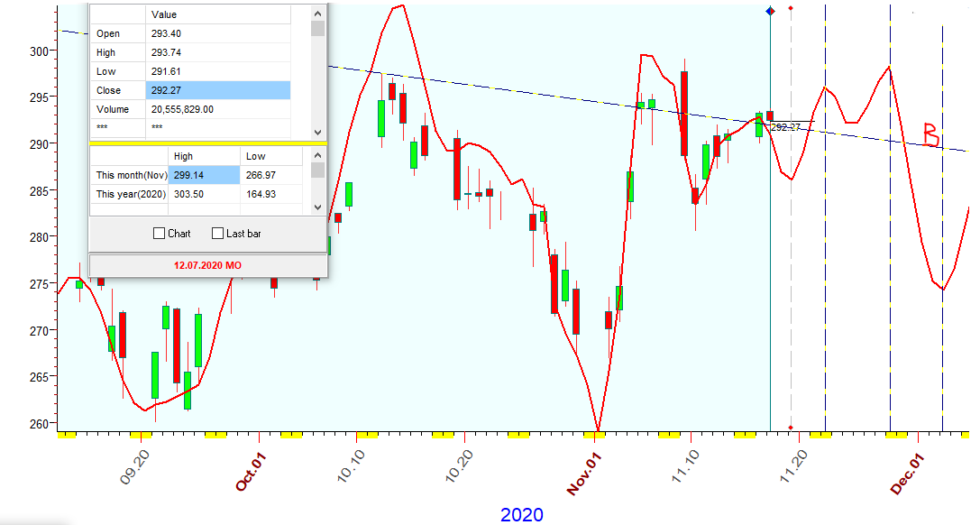The height and width of the screenshot is (525, 980).
Task: Click the 285 price axis label
Action: tap(39, 190)
